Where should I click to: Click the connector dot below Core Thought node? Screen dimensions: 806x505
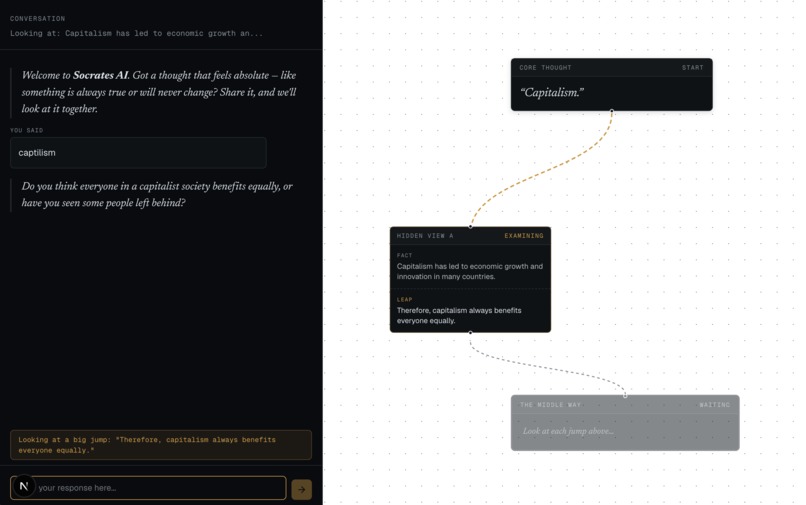612,111
